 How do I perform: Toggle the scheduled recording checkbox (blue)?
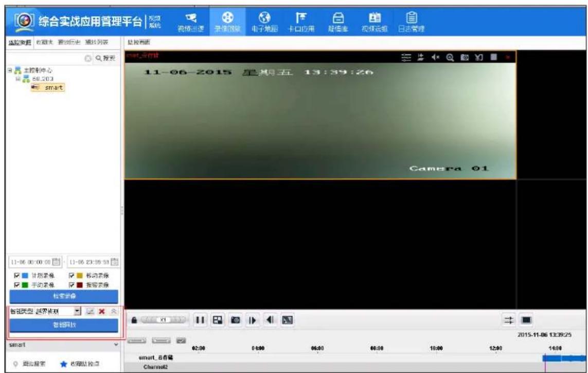[16, 275]
